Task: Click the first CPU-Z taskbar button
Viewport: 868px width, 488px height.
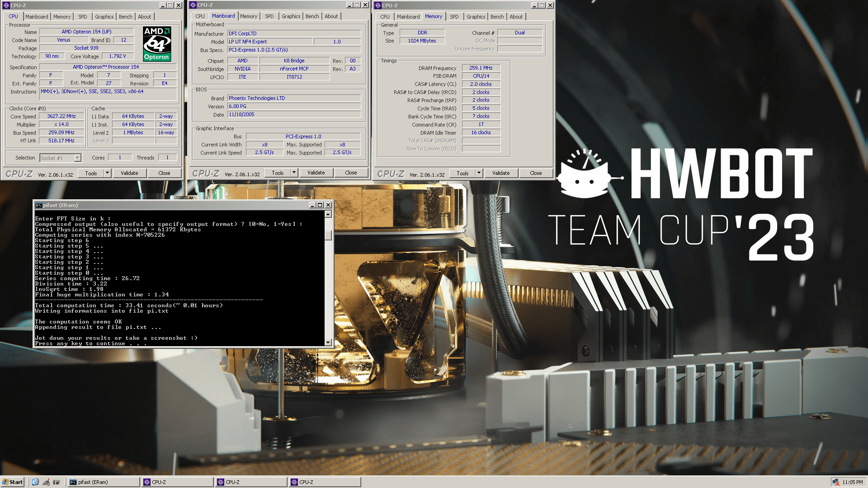Action: [177, 482]
